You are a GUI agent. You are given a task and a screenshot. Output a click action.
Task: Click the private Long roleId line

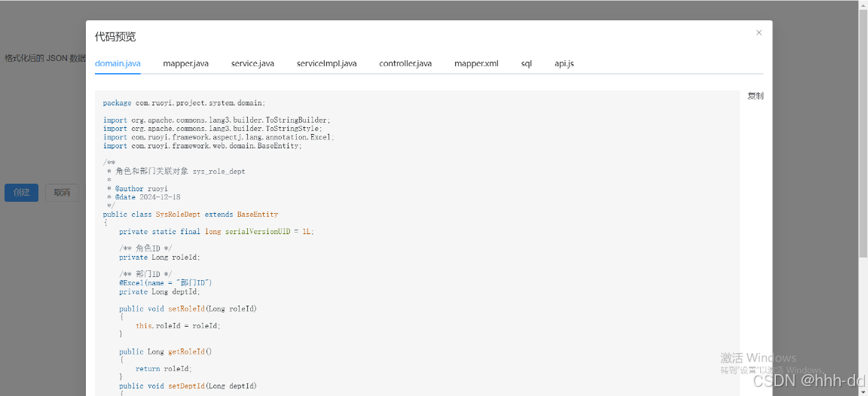pyautogui.click(x=160, y=257)
